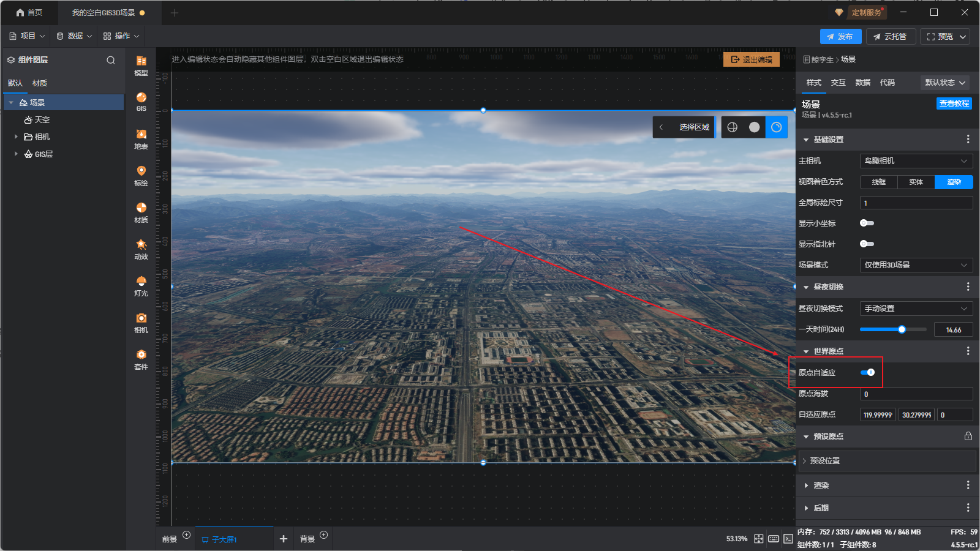Switch to the 交互 tab
The height and width of the screenshot is (551, 980).
click(838, 83)
